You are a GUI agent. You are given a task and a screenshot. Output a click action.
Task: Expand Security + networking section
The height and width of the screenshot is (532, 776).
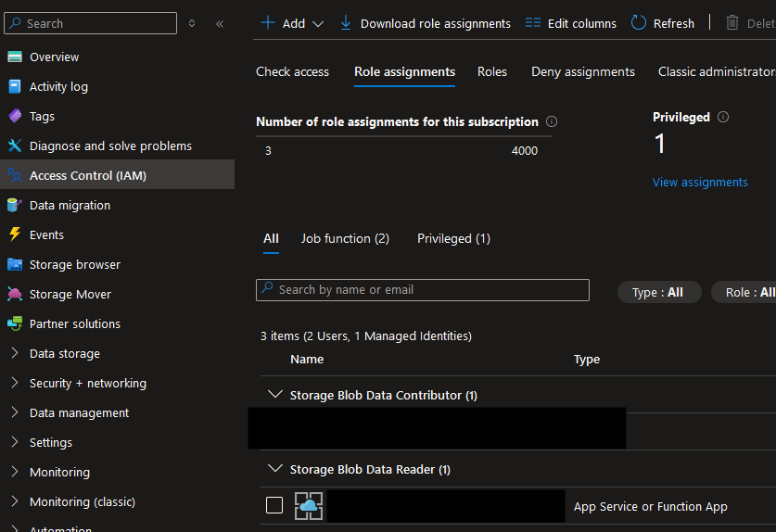pos(15,384)
